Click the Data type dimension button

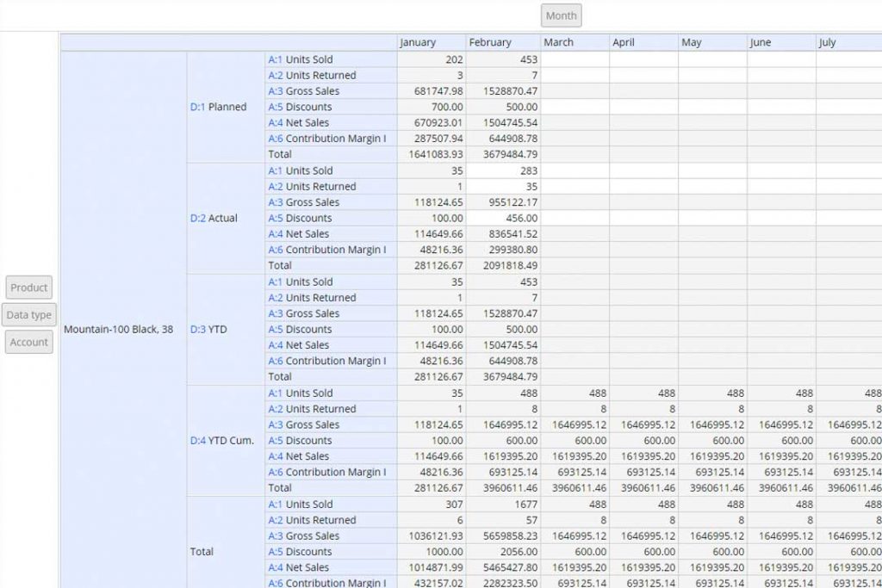pos(29,315)
